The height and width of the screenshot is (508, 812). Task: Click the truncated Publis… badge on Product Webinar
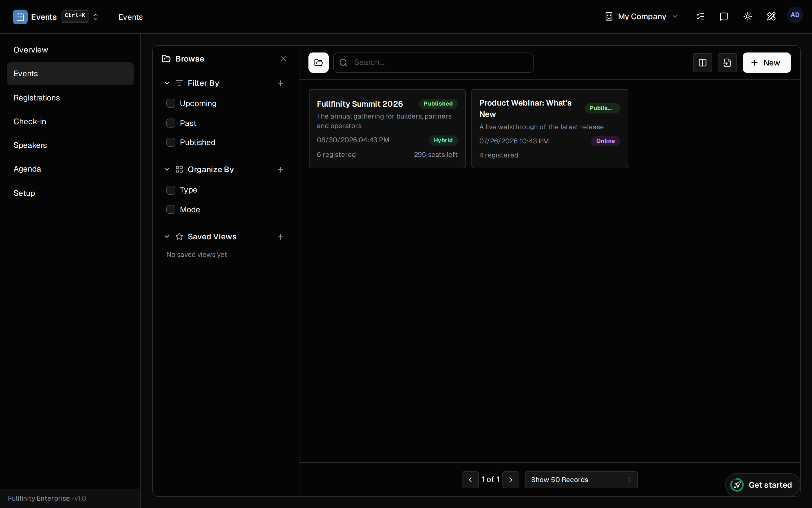click(602, 108)
